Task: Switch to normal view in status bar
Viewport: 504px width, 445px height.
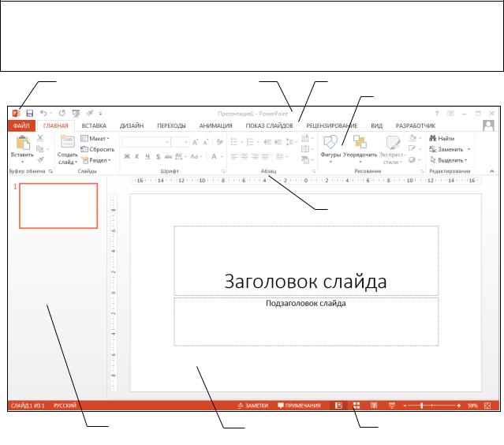Action: (x=338, y=406)
